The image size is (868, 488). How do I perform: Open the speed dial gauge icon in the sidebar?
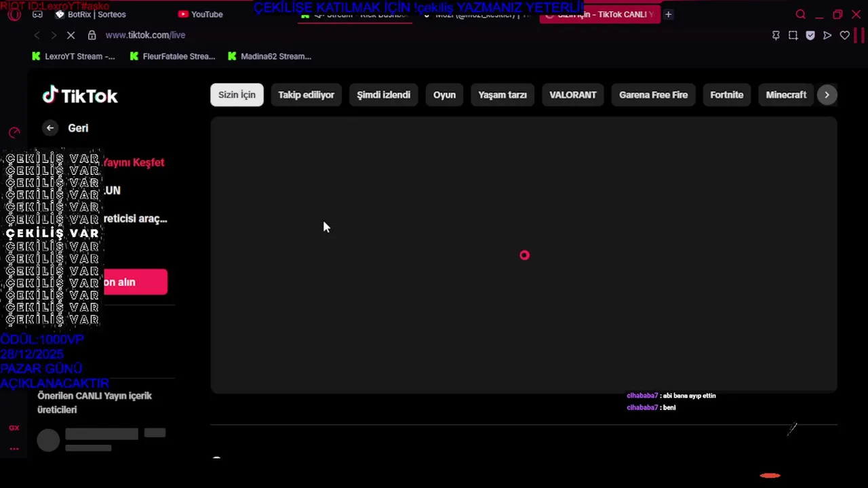(x=14, y=132)
